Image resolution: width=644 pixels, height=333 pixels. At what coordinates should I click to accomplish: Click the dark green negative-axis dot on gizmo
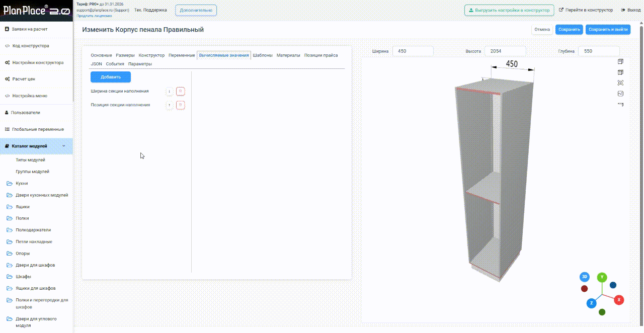[x=602, y=312]
